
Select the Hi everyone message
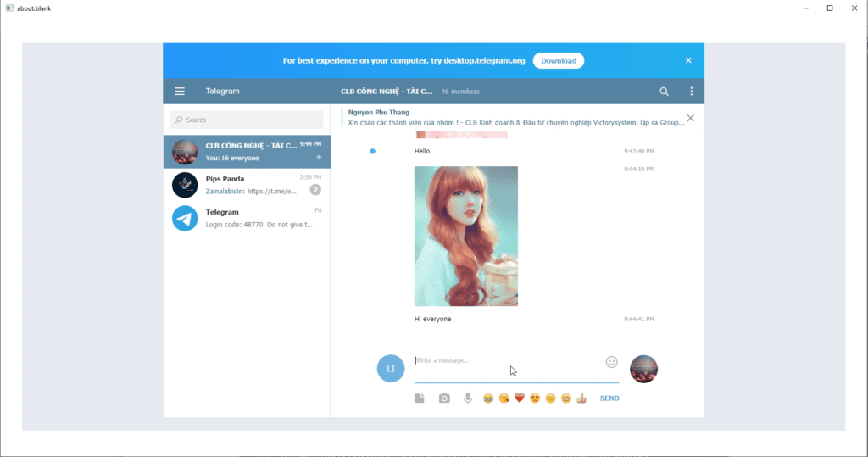tap(433, 319)
